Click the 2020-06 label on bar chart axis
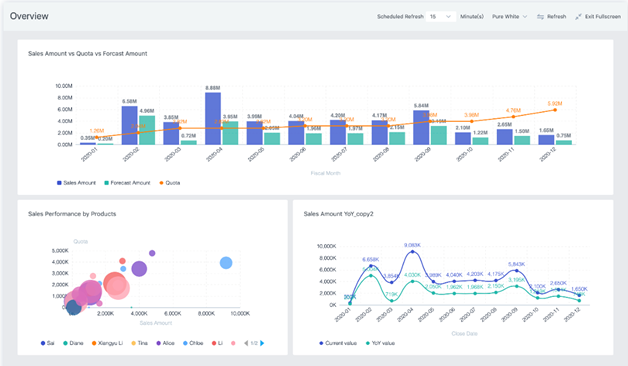628x366 pixels. pyautogui.click(x=298, y=154)
